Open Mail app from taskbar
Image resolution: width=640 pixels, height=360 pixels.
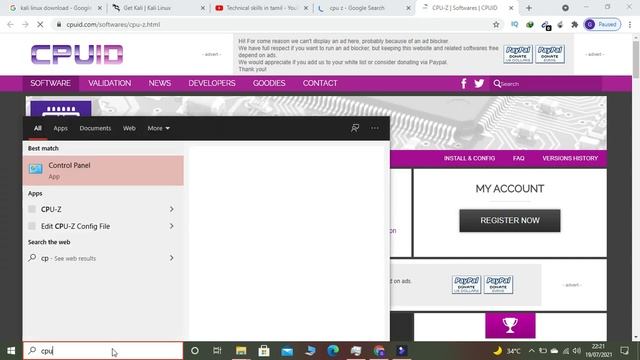[287, 351]
